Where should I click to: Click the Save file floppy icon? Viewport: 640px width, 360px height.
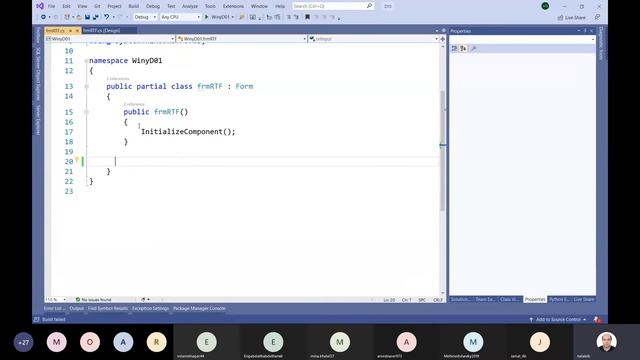(87, 17)
